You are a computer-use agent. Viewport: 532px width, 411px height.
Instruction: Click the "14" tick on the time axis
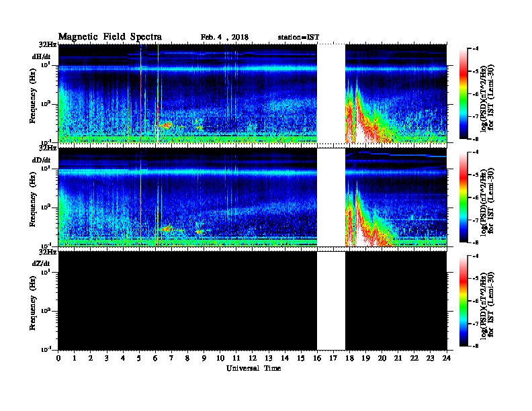[x=285, y=358]
